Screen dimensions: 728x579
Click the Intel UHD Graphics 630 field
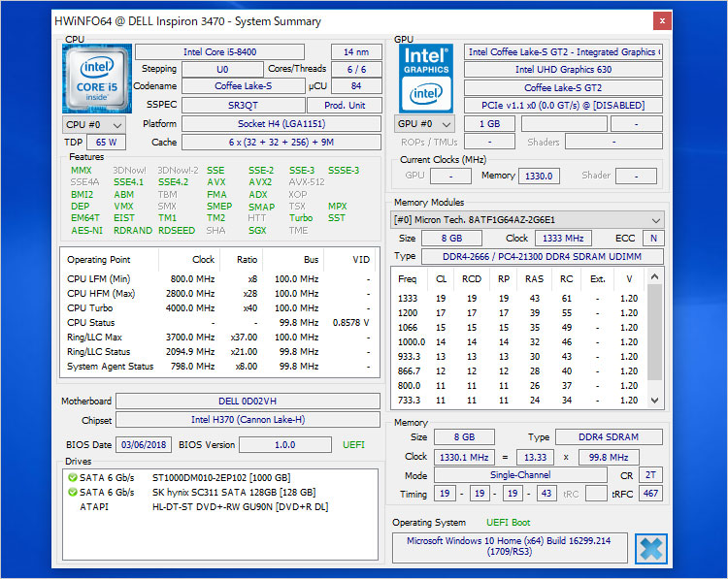(563, 70)
